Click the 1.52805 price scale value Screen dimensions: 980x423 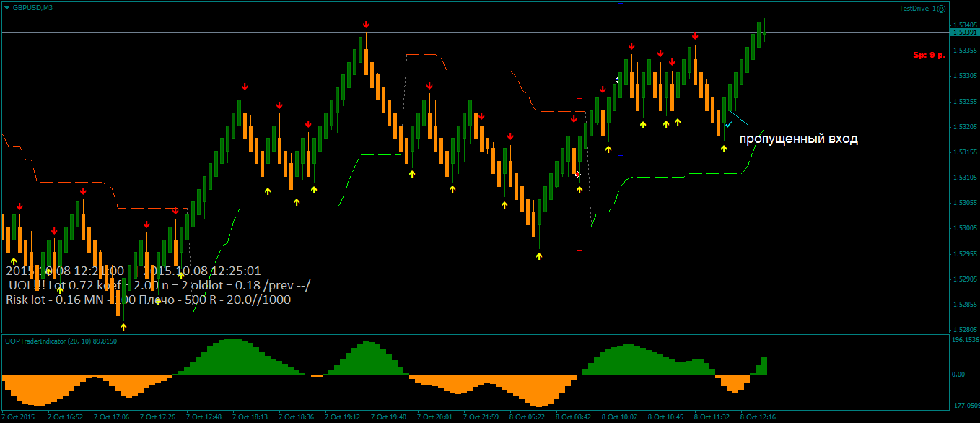point(966,329)
